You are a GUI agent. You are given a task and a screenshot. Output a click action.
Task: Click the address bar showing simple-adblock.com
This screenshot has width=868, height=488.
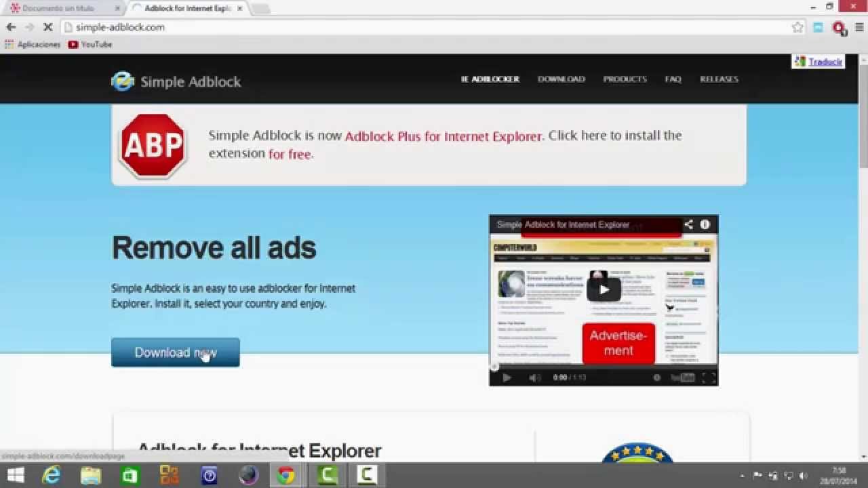click(x=426, y=27)
